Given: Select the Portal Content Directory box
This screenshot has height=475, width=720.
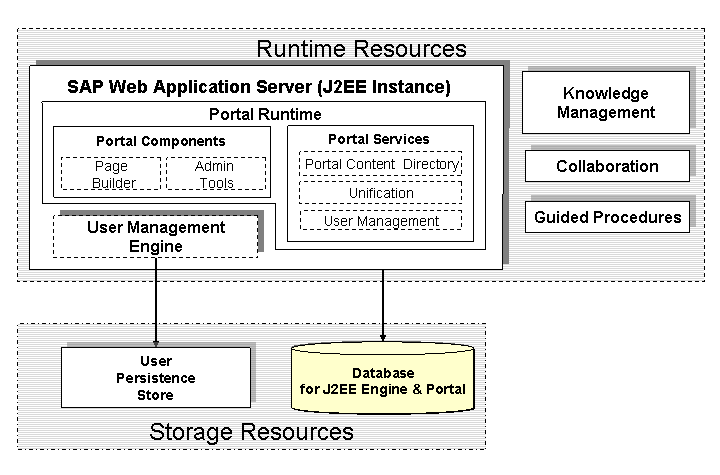Looking at the screenshot, I should pos(381,164).
